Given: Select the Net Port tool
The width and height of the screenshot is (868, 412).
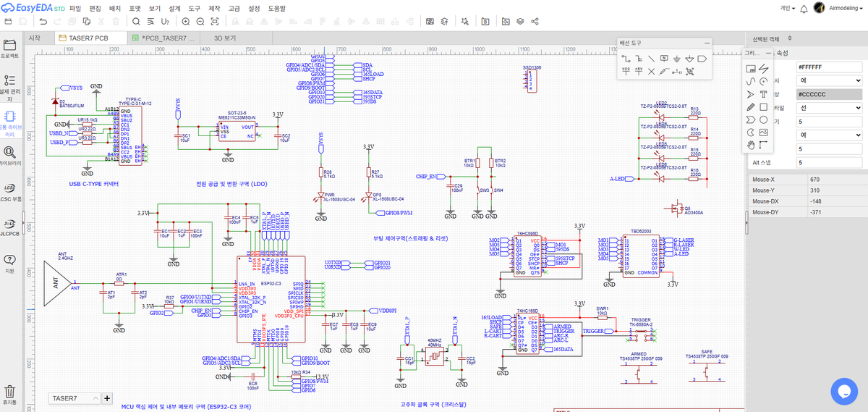Looking at the screenshot, I should [702, 59].
